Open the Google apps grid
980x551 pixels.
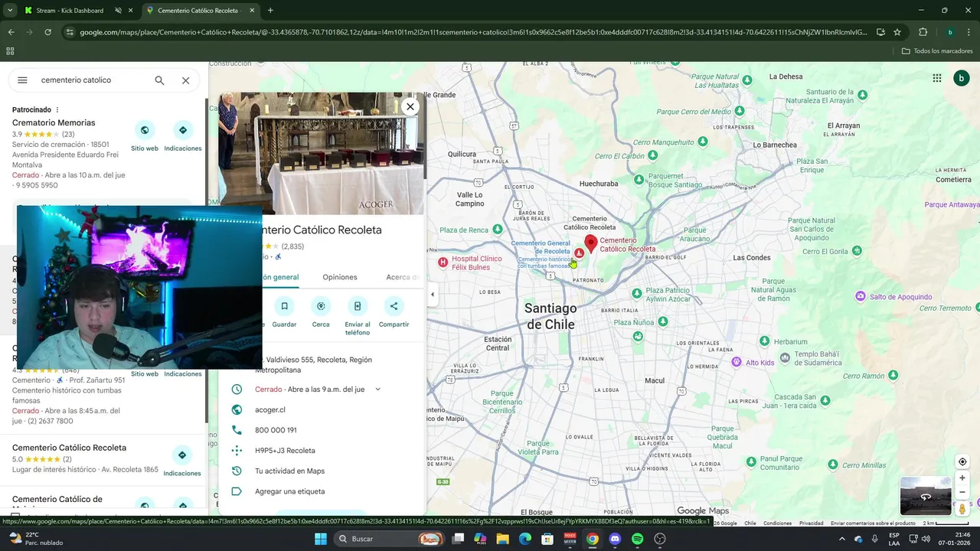coord(936,78)
